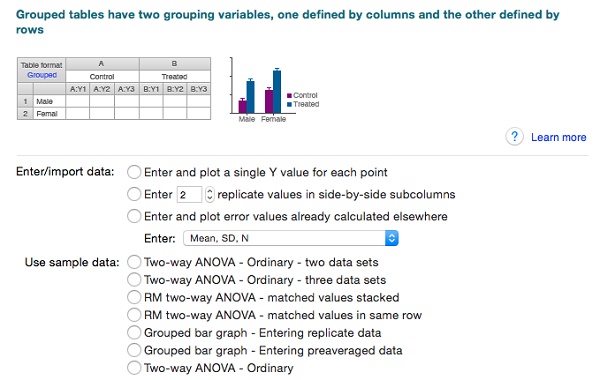Click the question mark help icon

[515, 137]
